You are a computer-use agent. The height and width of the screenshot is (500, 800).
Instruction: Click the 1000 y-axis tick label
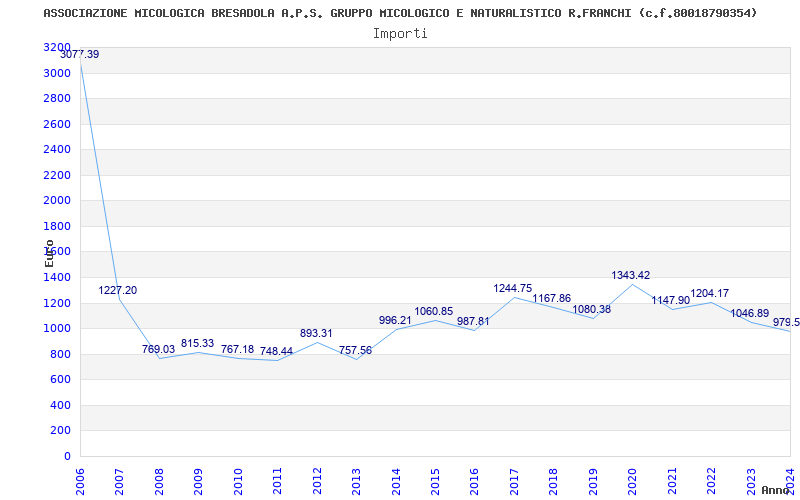coord(57,329)
